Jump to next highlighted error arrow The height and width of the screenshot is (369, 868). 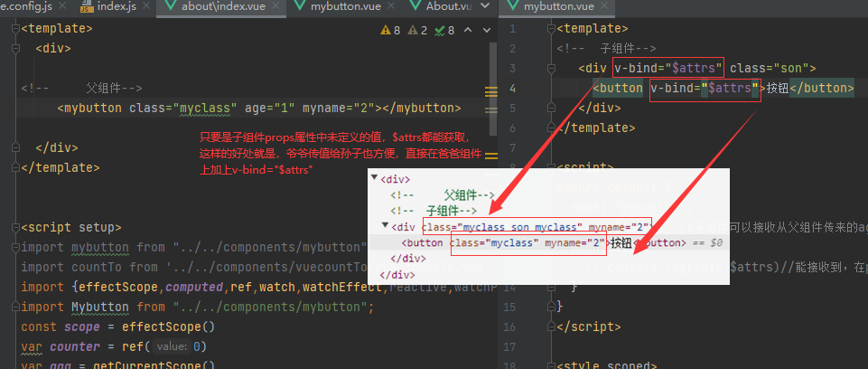coord(487,31)
